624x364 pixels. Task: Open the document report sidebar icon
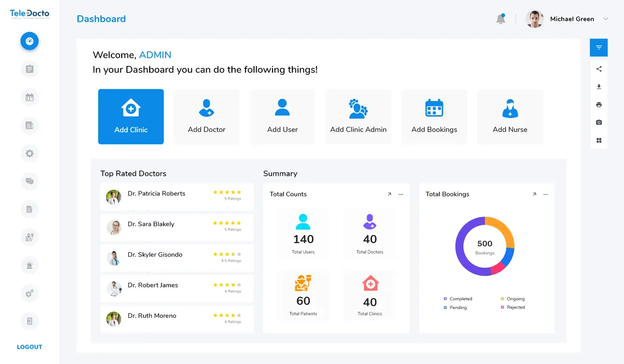[30, 210]
